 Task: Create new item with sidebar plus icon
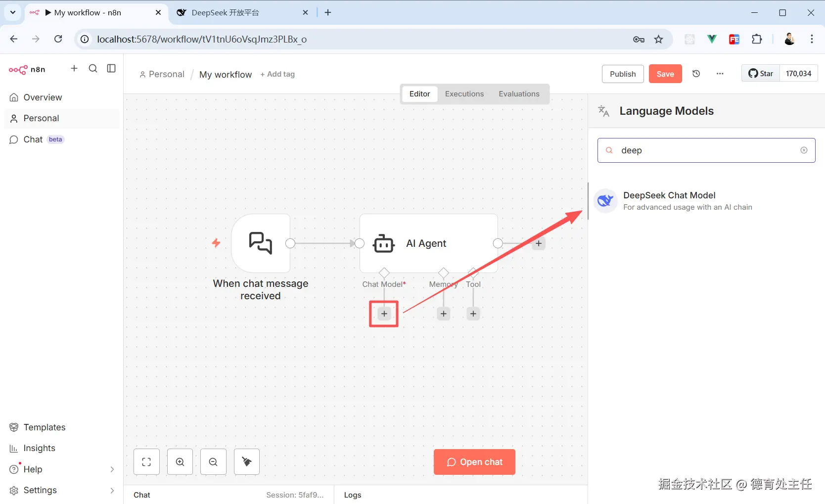(74, 68)
